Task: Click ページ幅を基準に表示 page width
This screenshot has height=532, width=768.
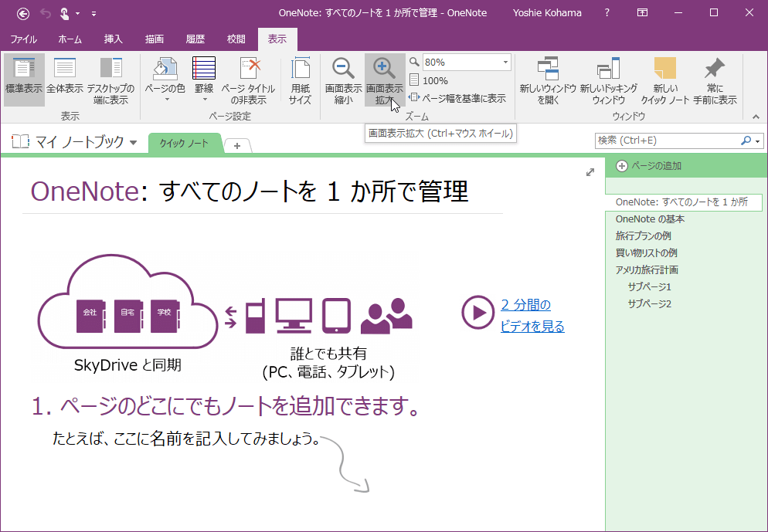Action: tap(457, 98)
